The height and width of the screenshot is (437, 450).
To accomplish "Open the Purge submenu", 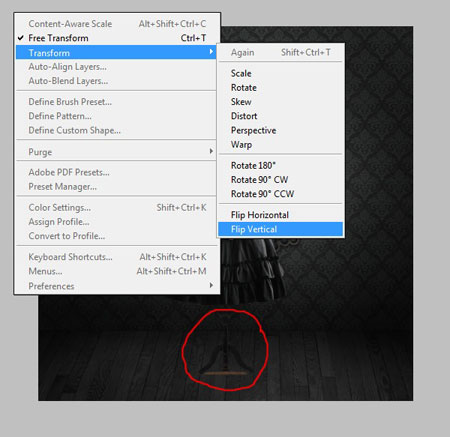I will coord(117,152).
